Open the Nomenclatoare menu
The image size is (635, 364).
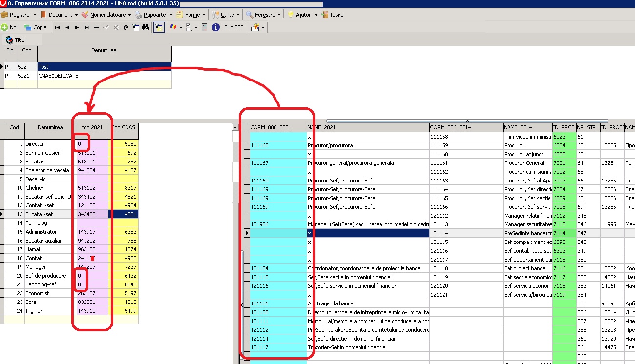(x=106, y=15)
